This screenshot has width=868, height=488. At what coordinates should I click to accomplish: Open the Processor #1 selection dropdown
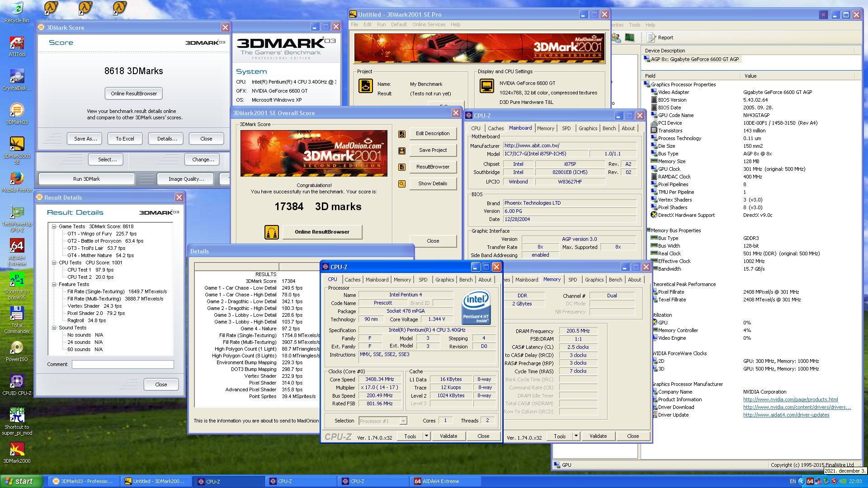(403, 421)
